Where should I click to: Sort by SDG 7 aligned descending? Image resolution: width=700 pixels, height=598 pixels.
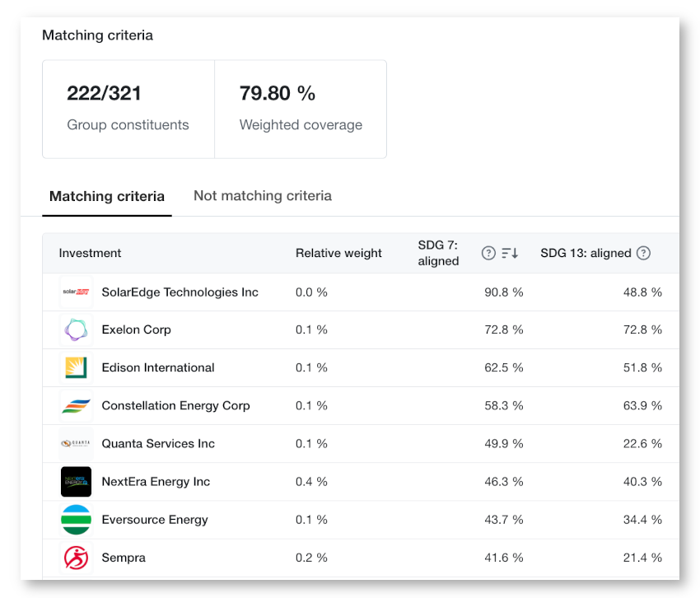pyautogui.click(x=510, y=253)
